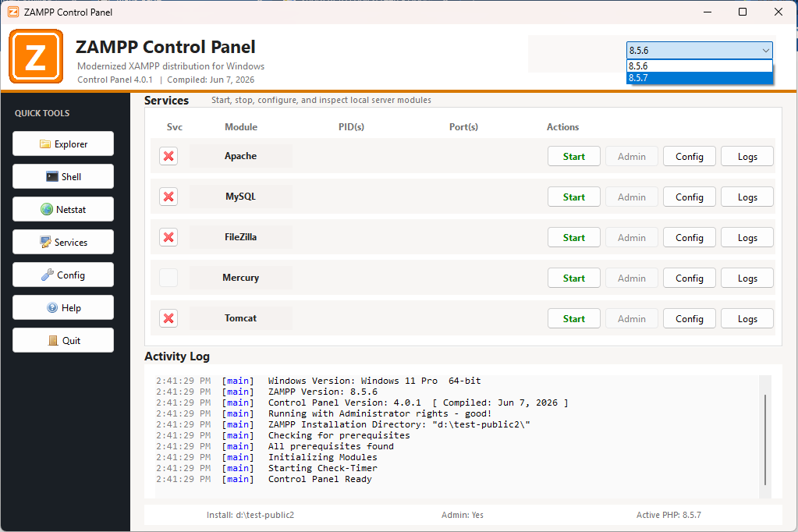Click 'Active PHP: 8.5.7' status text

[669, 515]
